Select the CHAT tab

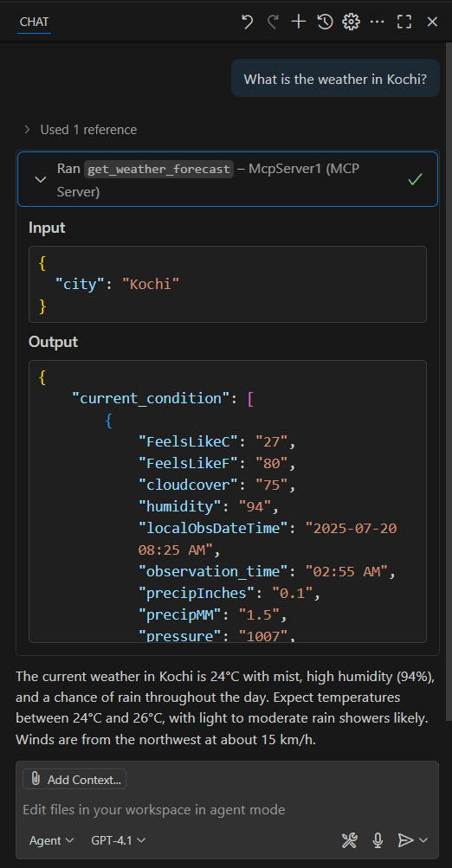click(34, 23)
